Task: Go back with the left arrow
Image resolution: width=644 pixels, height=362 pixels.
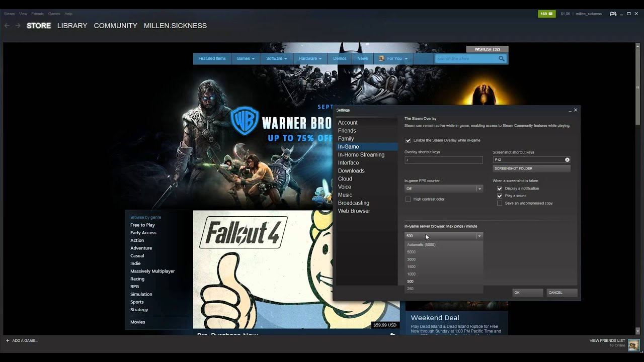Action: pyautogui.click(x=7, y=26)
